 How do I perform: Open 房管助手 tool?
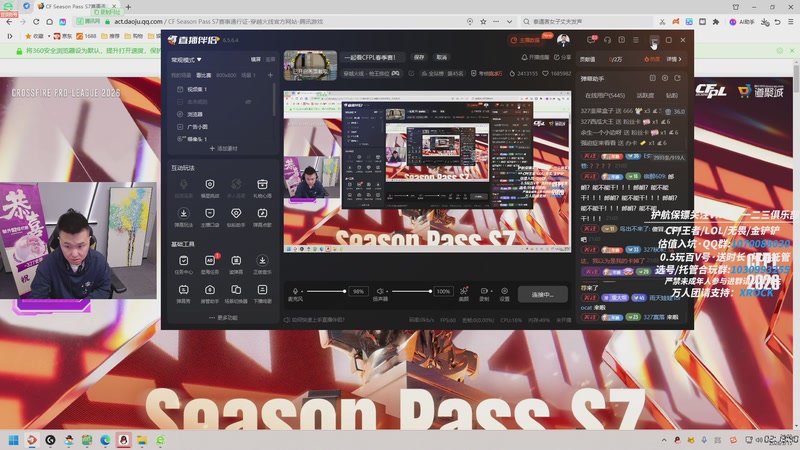(210, 294)
